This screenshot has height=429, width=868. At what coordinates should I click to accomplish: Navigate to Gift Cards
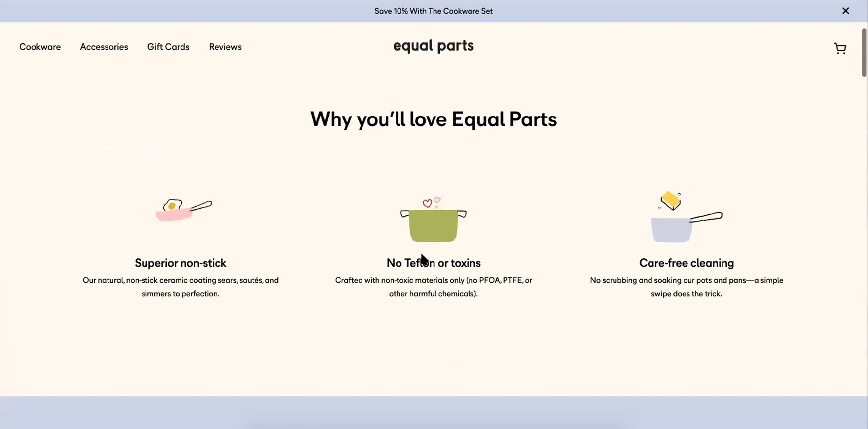point(168,47)
